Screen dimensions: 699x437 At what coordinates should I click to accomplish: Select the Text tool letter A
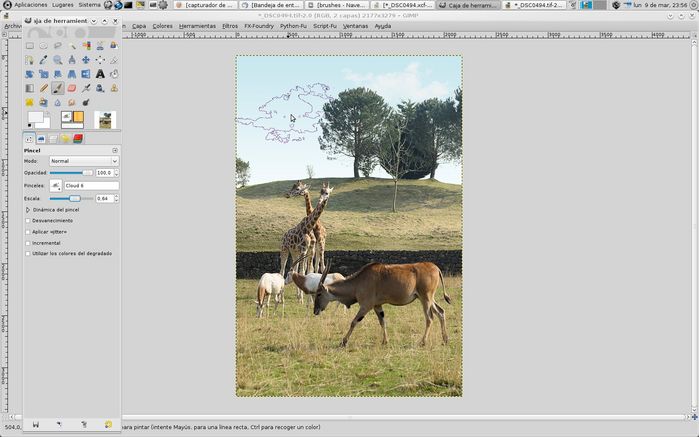[100, 74]
